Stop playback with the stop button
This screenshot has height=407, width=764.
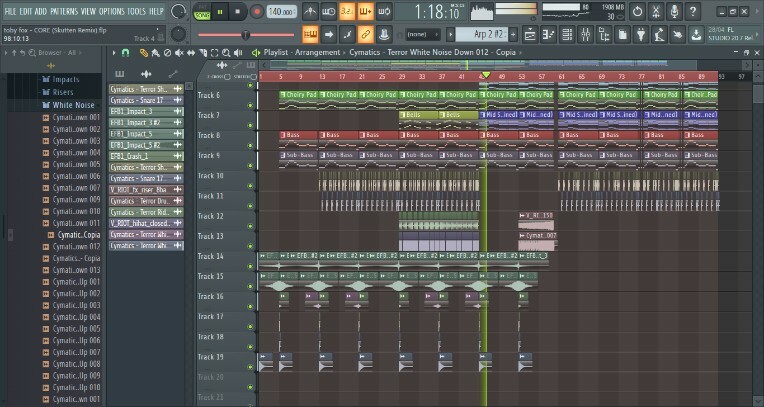click(238, 12)
